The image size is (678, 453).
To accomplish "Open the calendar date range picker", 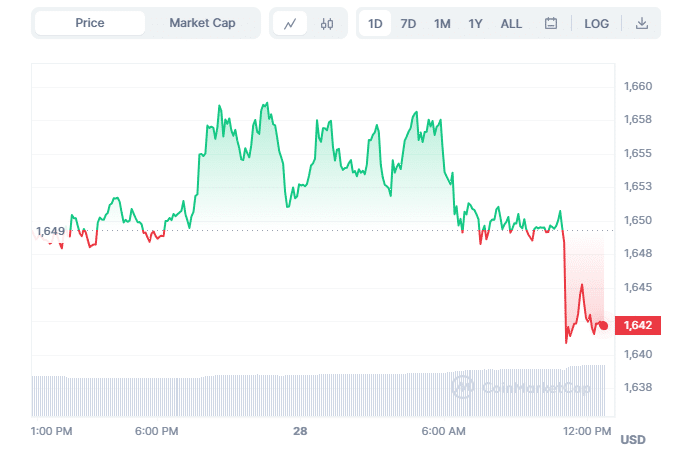I will tap(551, 23).
